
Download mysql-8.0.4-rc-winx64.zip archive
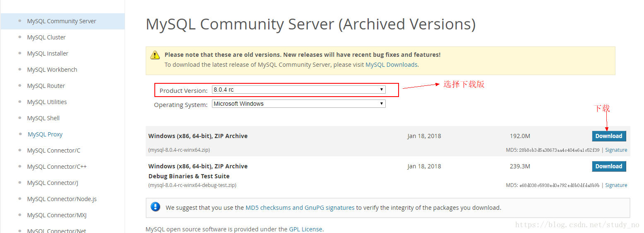[609, 136]
